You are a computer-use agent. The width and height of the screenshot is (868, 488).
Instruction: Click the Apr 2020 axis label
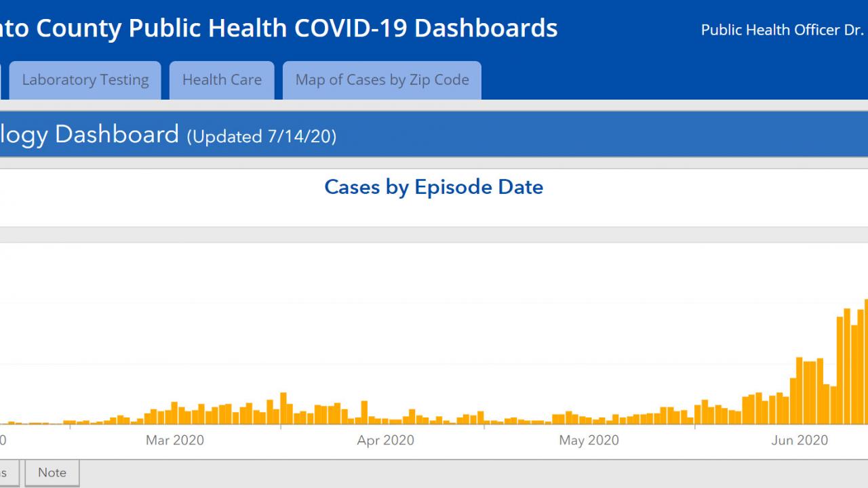pos(385,441)
